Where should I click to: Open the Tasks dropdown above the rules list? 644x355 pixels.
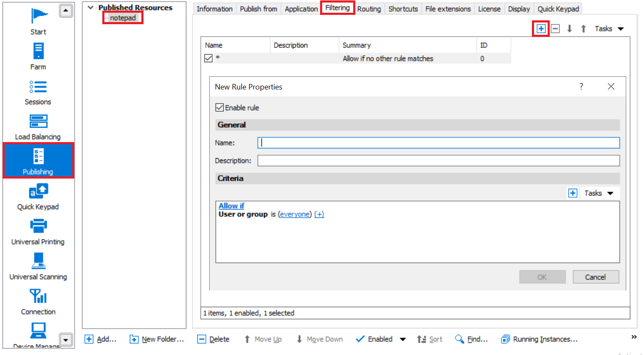click(x=609, y=29)
